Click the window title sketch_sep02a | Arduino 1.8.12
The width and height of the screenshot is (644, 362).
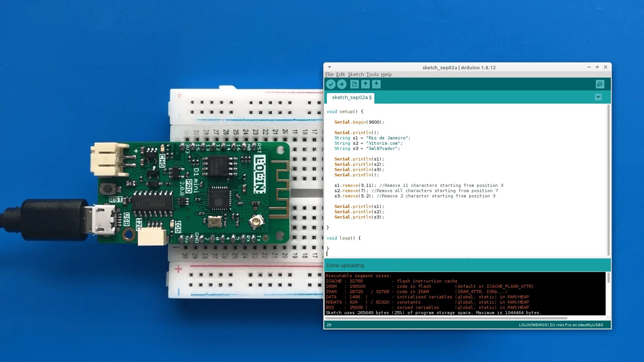459,67
